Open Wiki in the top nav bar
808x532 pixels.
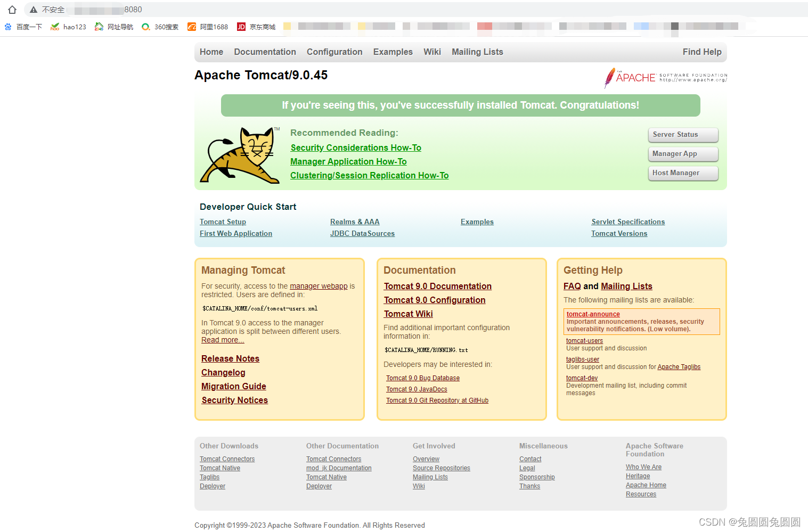[x=432, y=52]
